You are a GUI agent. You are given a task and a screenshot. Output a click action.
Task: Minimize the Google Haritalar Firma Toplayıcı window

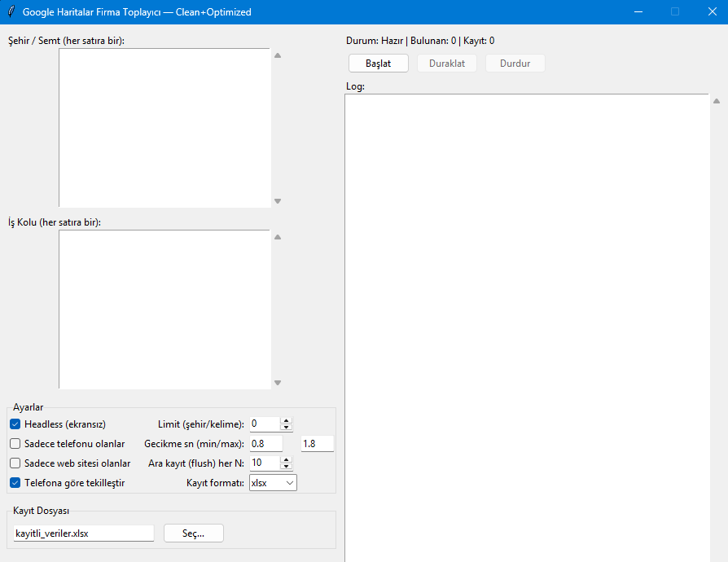[x=638, y=11]
